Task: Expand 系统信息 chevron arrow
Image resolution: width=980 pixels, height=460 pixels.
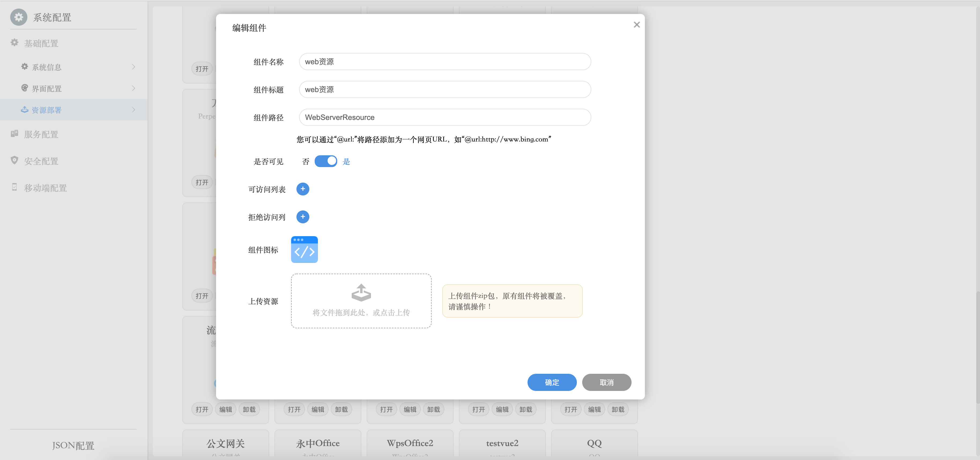Action: point(133,67)
